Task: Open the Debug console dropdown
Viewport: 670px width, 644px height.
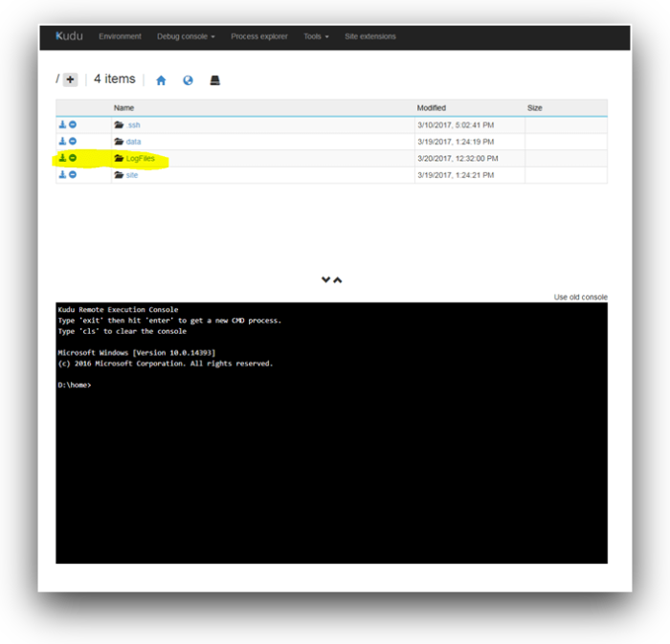Action: pyautogui.click(x=186, y=36)
